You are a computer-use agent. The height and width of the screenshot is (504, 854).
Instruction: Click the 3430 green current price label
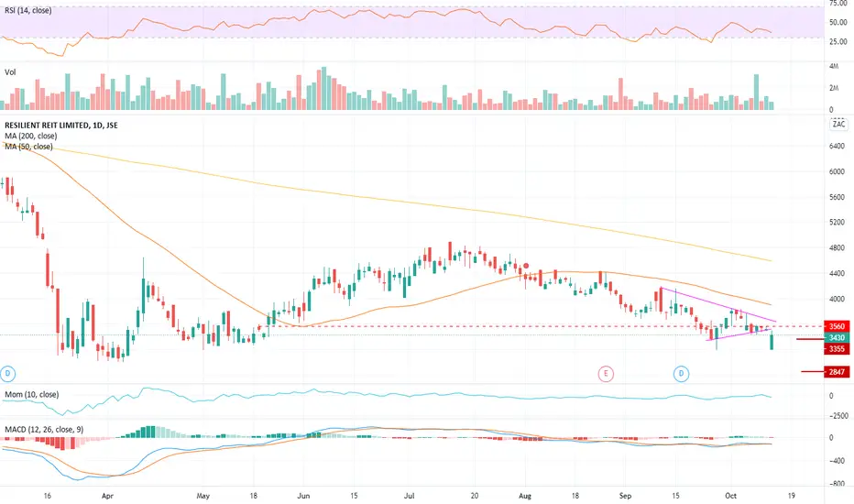(x=837, y=338)
